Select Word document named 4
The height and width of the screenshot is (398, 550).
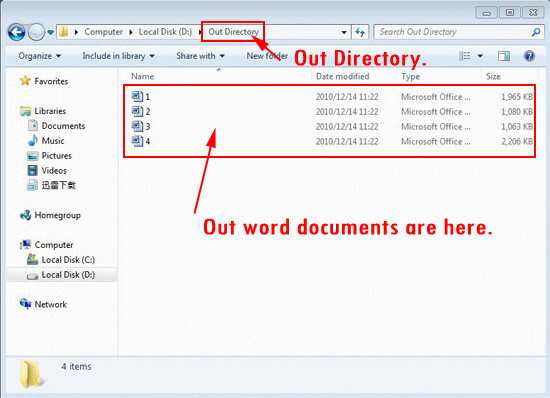pos(141,141)
